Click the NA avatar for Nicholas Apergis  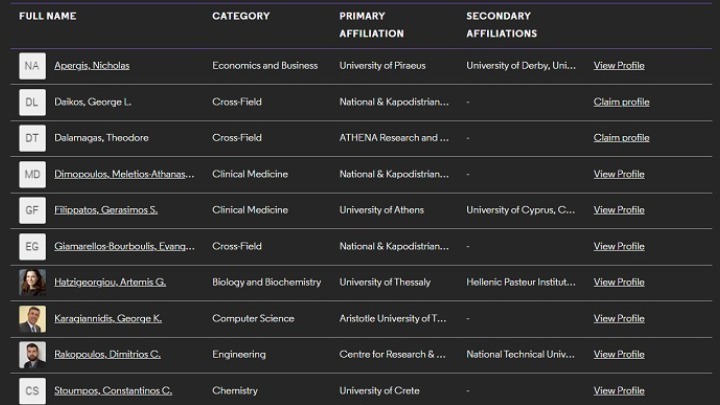[x=32, y=66]
